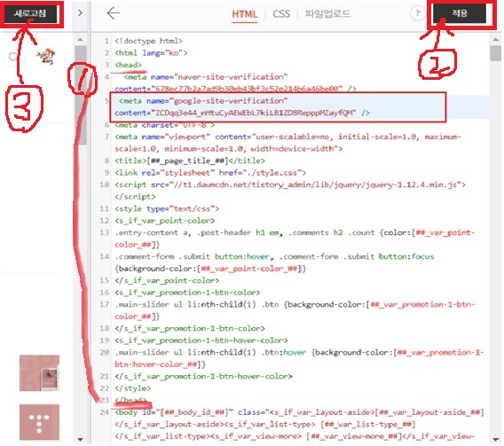Click the <!doctype html> line
Image resolution: width=504 pixels, height=446 pixels.
(149, 41)
